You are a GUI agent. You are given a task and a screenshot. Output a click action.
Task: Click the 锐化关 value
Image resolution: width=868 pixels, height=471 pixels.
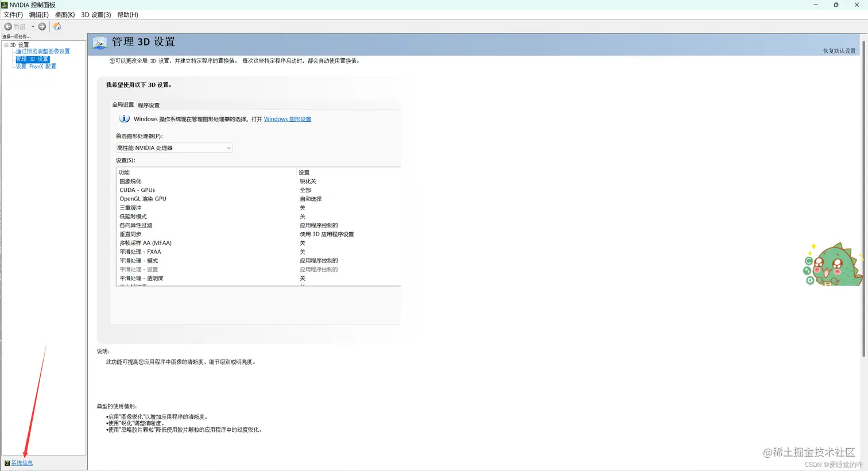[x=308, y=182]
